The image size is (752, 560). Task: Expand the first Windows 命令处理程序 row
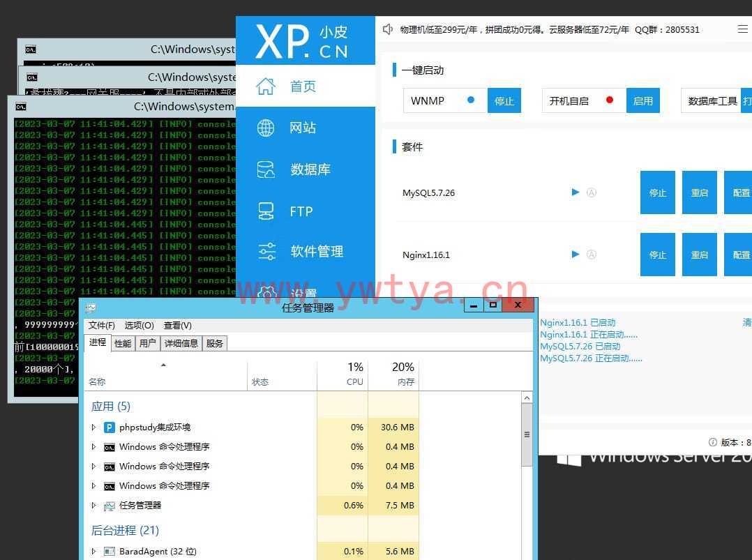93,447
